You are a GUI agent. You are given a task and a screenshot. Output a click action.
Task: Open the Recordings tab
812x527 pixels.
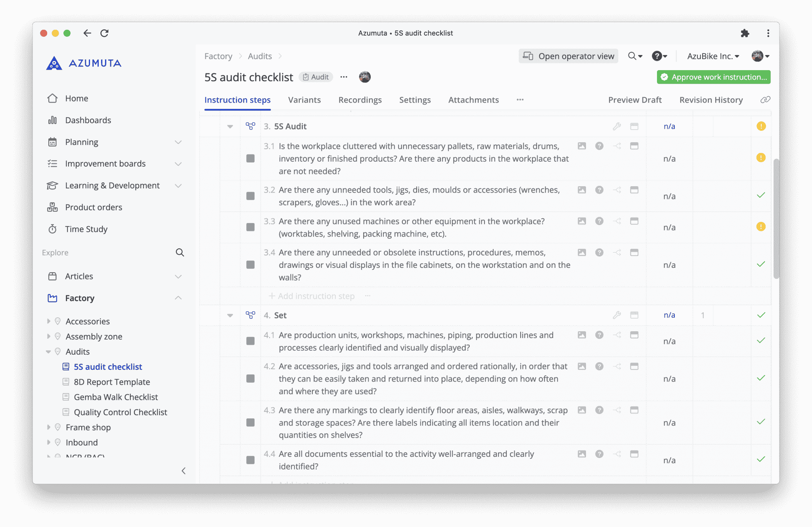[360, 100]
